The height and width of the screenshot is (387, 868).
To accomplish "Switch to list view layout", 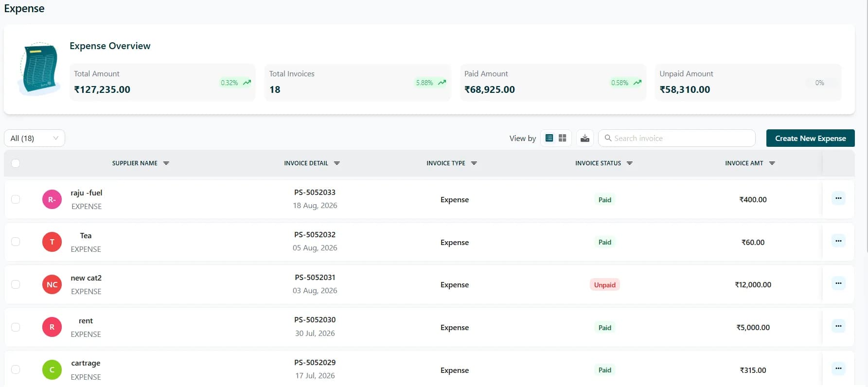I will pyautogui.click(x=549, y=138).
